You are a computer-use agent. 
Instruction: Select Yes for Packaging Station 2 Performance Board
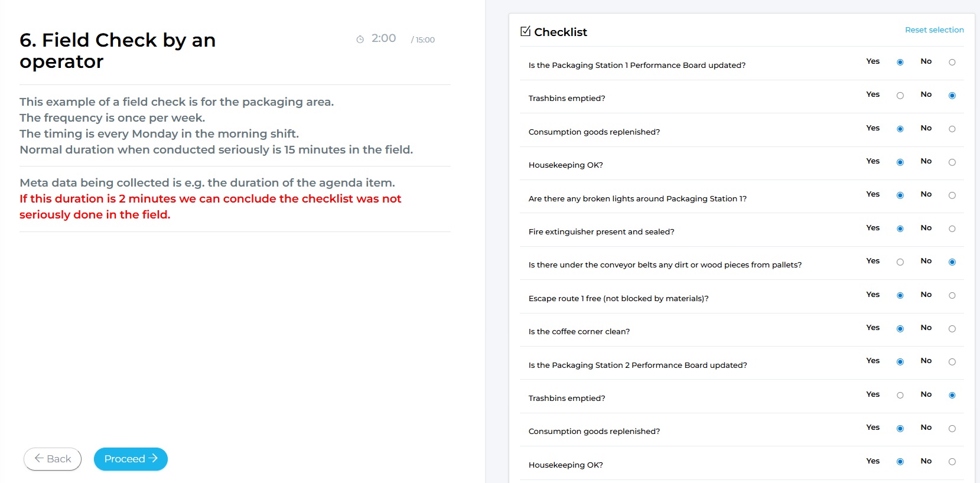tap(900, 362)
